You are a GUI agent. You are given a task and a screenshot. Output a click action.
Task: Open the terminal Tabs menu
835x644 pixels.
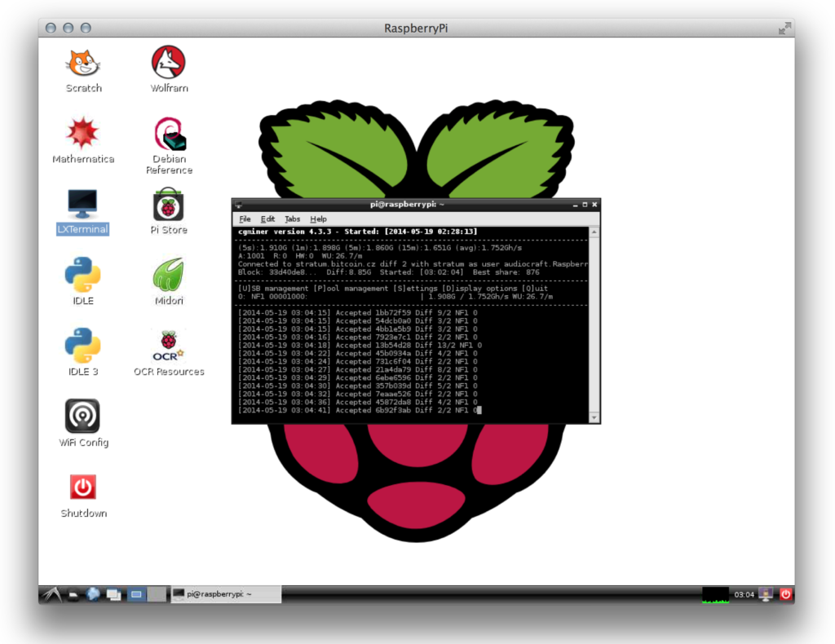click(293, 218)
